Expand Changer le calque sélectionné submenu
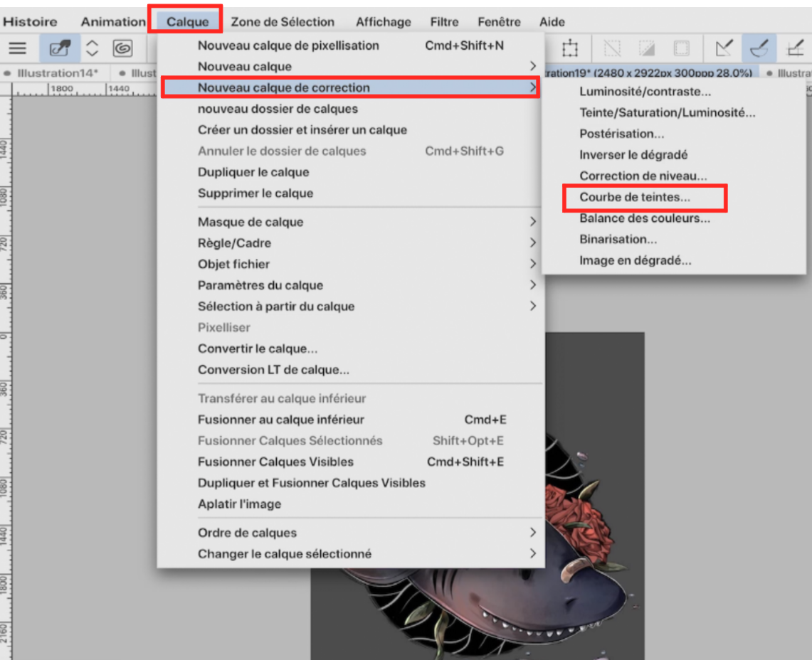Screen dimensions: 812x660 pyautogui.click(x=351, y=554)
